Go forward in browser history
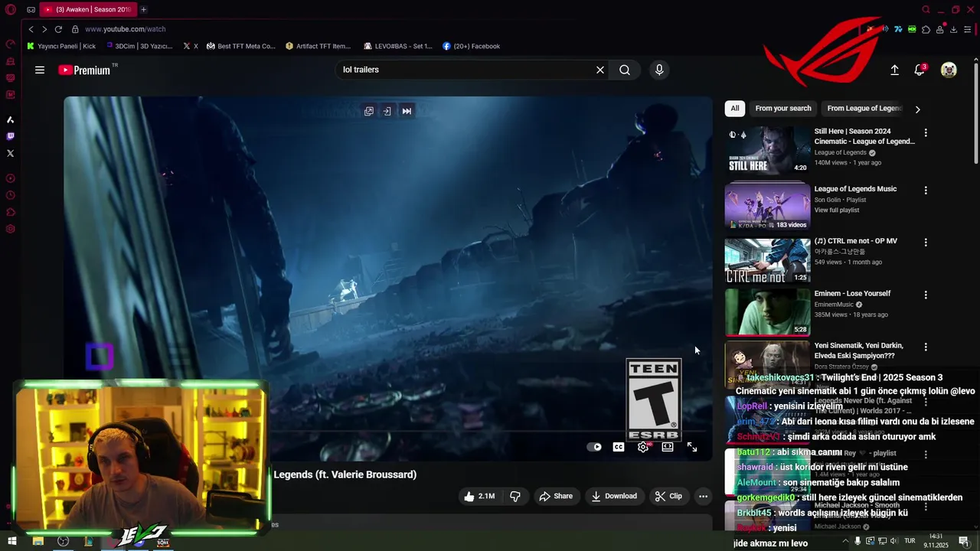 point(44,29)
